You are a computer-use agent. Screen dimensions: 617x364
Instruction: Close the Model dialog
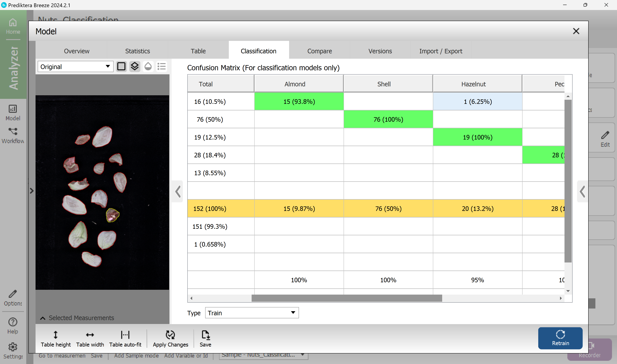(x=576, y=31)
